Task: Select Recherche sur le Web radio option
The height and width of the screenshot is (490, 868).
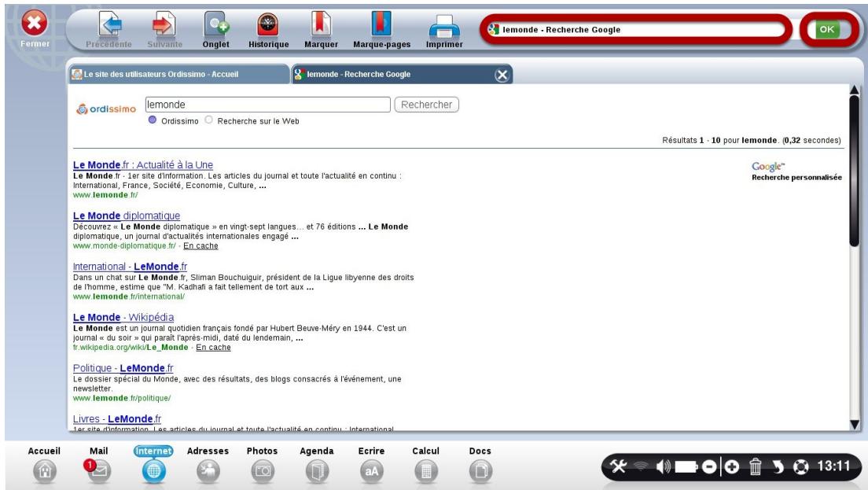Action: [x=208, y=120]
